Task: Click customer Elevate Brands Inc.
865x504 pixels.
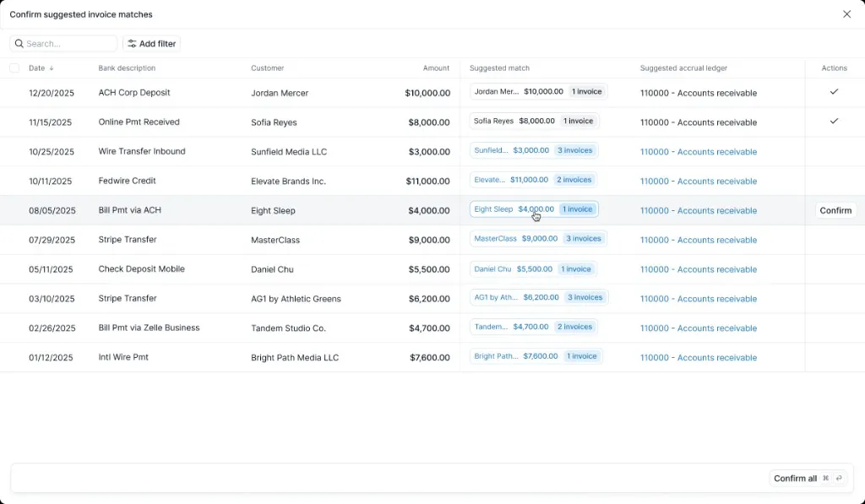Action: (x=289, y=181)
